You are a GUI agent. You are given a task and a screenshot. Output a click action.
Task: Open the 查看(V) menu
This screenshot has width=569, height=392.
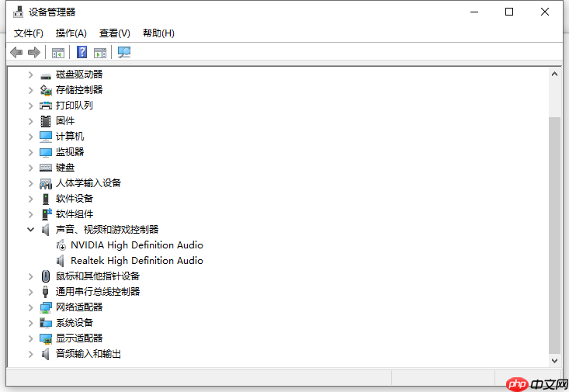115,33
